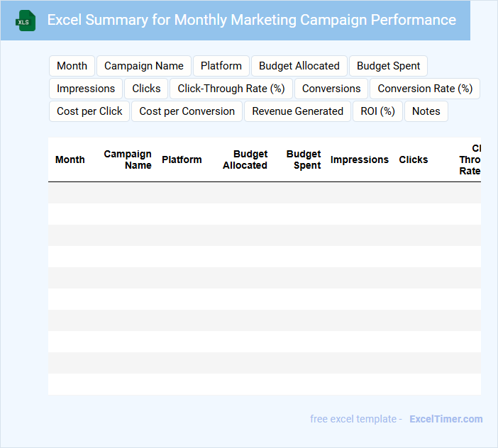Select the Month tag
Viewport: 498px width, 448px height.
coord(72,66)
